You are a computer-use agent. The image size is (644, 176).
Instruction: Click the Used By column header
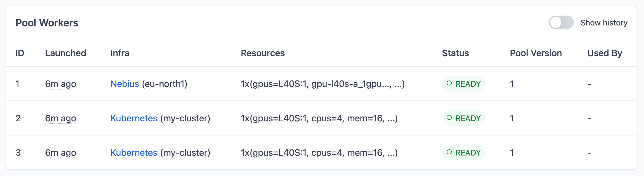coord(604,53)
